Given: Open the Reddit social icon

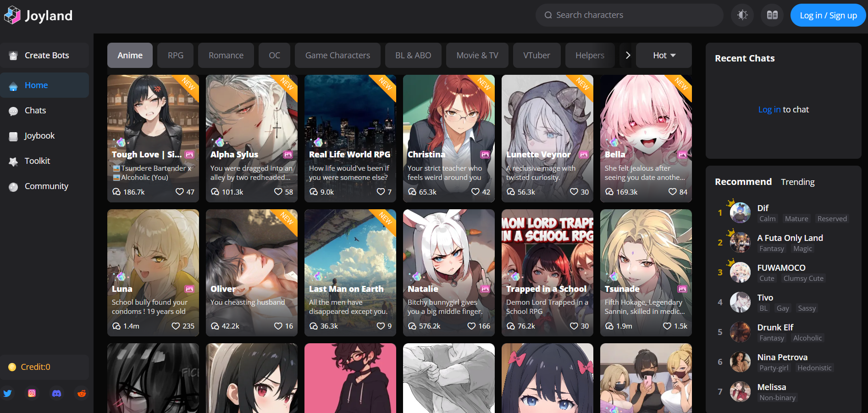Looking at the screenshot, I should (x=82, y=393).
